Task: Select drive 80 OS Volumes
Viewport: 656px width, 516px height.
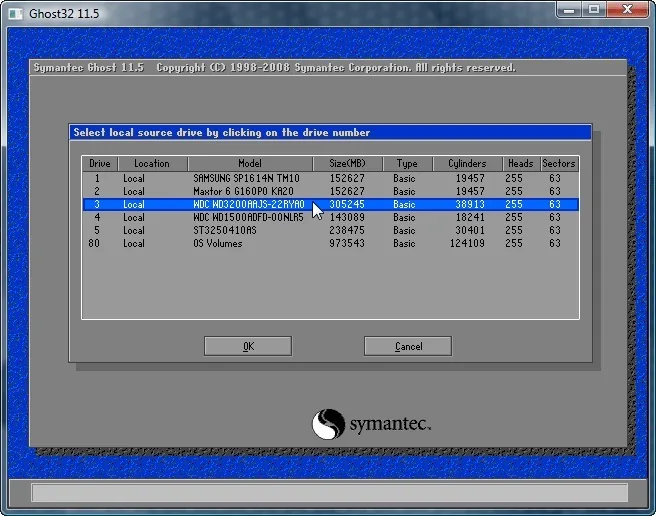Action: tap(331, 243)
